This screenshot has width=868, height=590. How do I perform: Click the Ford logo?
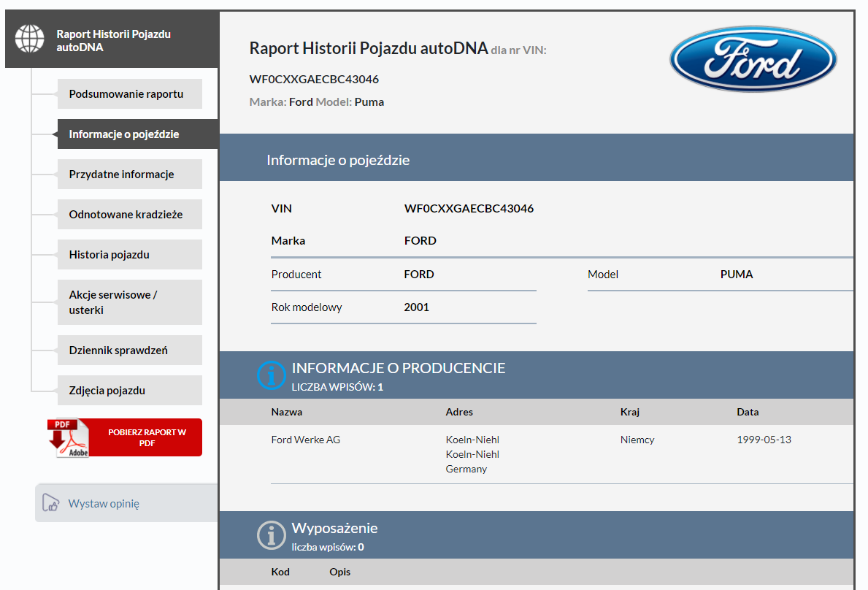pos(753,58)
